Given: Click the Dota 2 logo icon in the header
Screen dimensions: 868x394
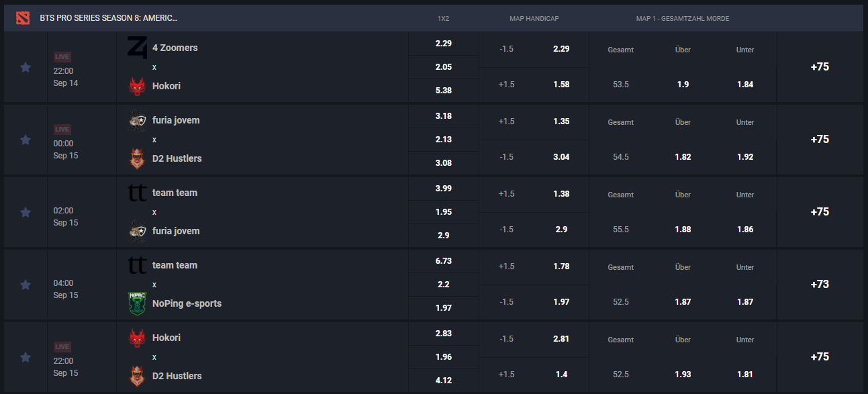Looking at the screenshot, I should pos(23,18).
